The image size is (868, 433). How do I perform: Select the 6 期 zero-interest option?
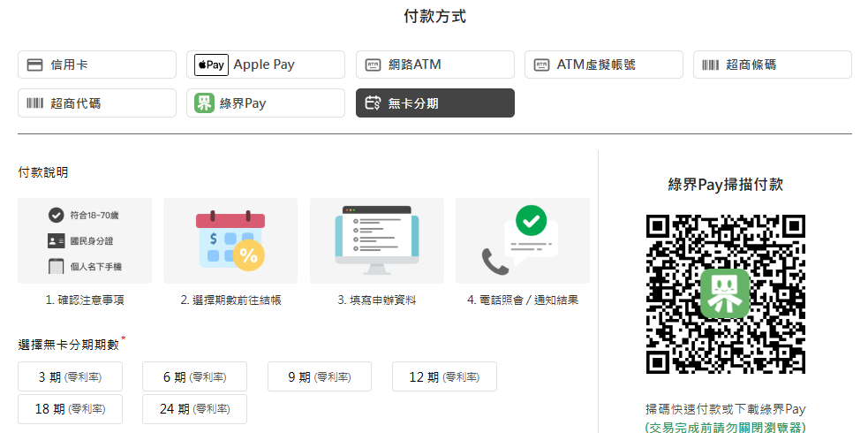[x=194, y=377]
